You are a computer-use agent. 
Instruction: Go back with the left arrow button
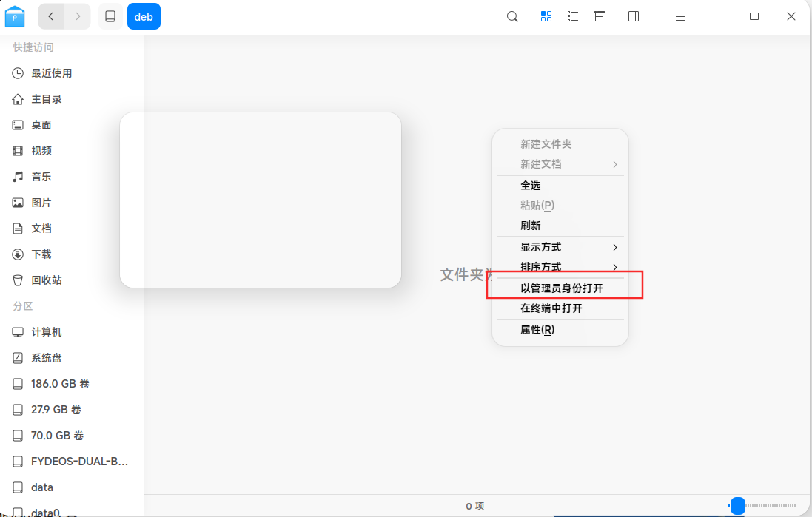[51, 16]
